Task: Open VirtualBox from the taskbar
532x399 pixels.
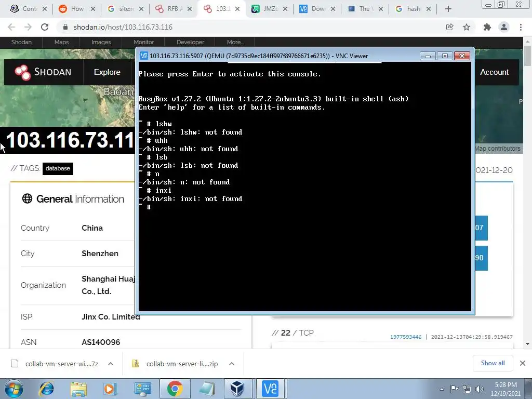Action: [x=237, y=389]
